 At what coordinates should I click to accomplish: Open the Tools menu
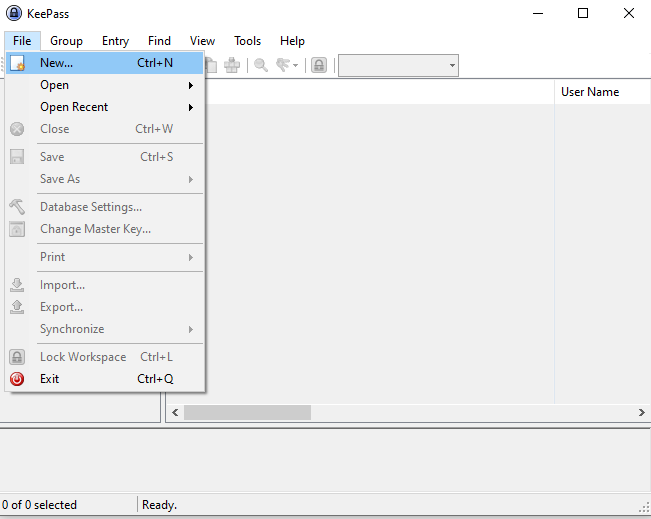tap(247, 41)
